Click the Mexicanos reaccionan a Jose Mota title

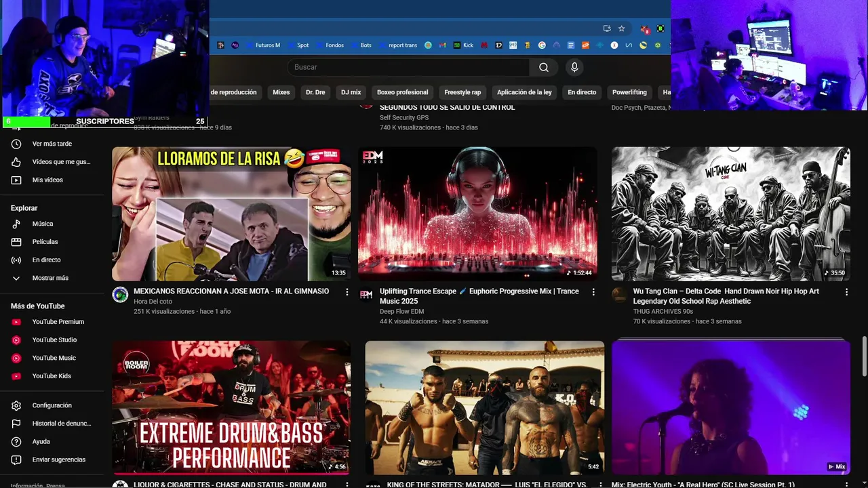[x=231, y=291]
